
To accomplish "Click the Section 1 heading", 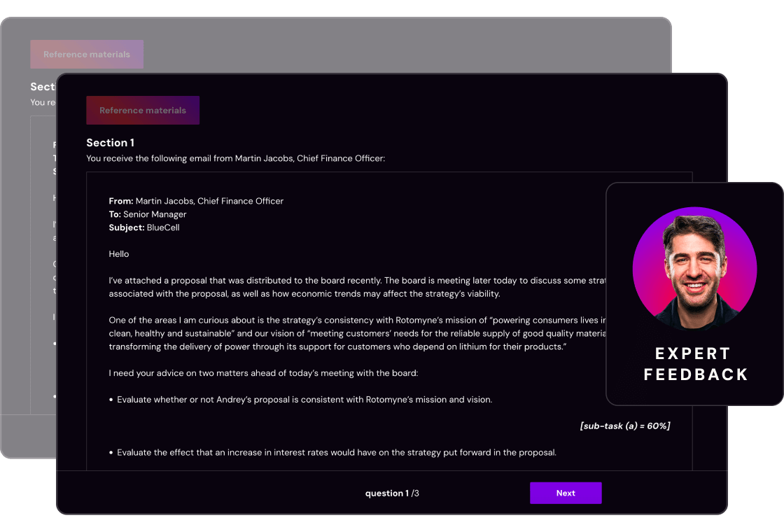I will (110, 143).
